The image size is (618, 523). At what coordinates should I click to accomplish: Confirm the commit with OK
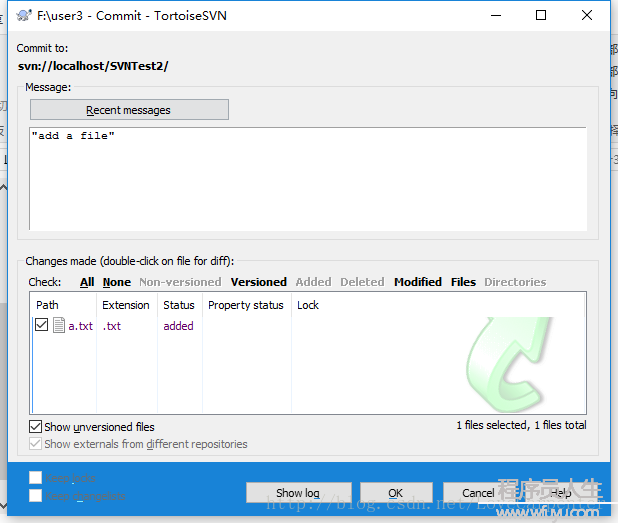[396, 493]
